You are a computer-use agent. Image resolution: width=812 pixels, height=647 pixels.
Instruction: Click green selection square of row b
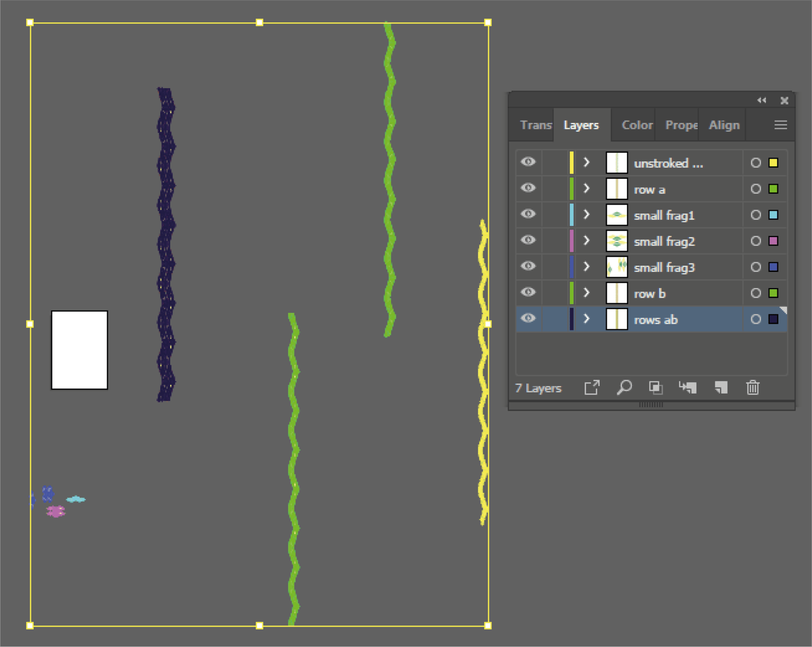coord(774,293)
